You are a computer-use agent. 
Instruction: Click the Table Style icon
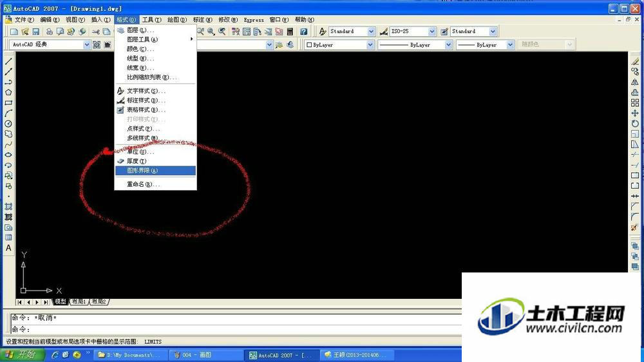(444, 32)
